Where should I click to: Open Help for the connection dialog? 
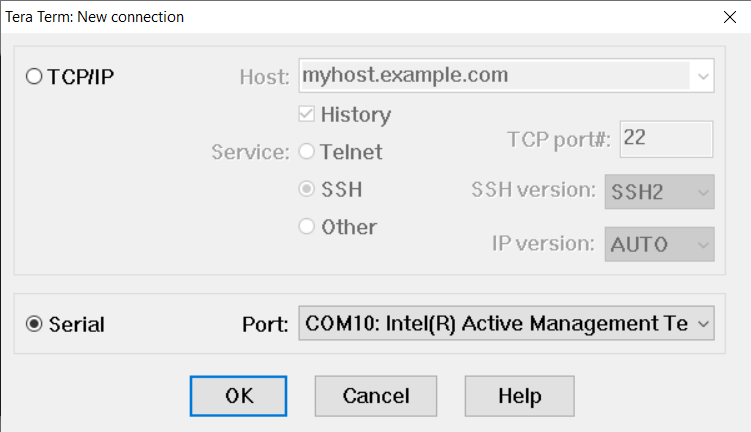click(x=519, y=396)
